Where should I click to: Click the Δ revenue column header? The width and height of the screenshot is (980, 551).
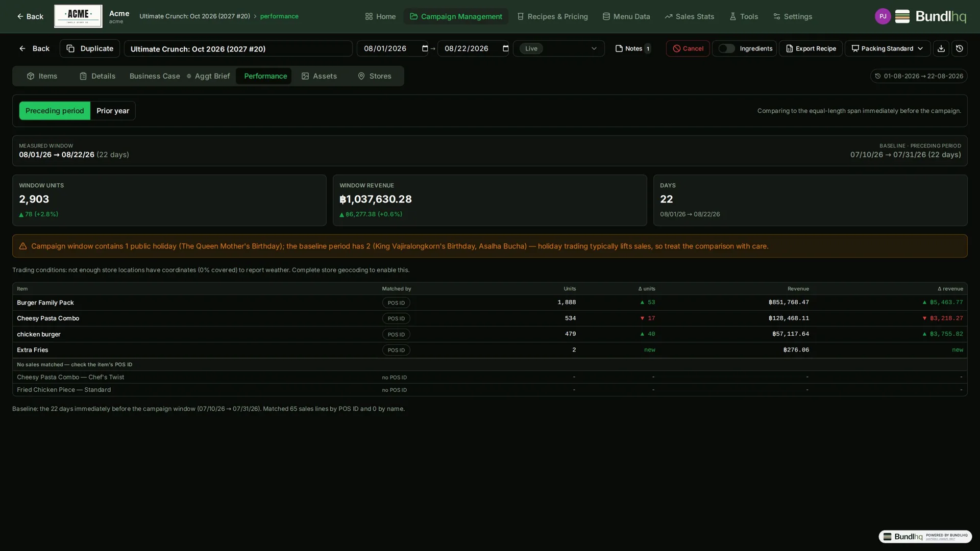click(950, 289)
